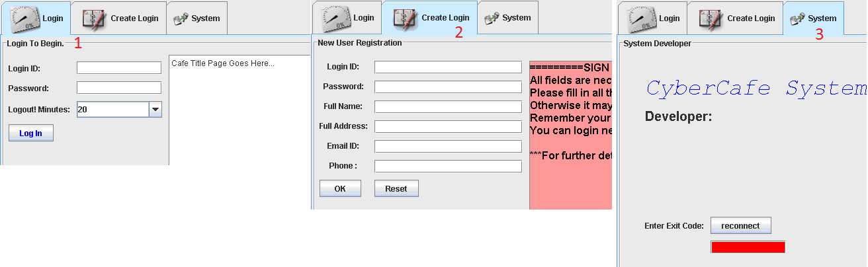868x267 pixels.
Task: Click tools icon on middle panel's System tab
Action: pyautogui.click(x=492, y=19)
